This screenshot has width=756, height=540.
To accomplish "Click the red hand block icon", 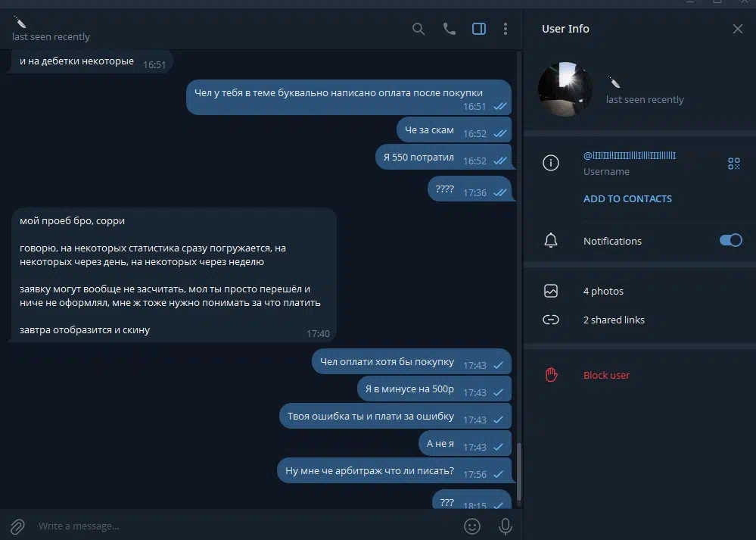I will coord(551,375).
